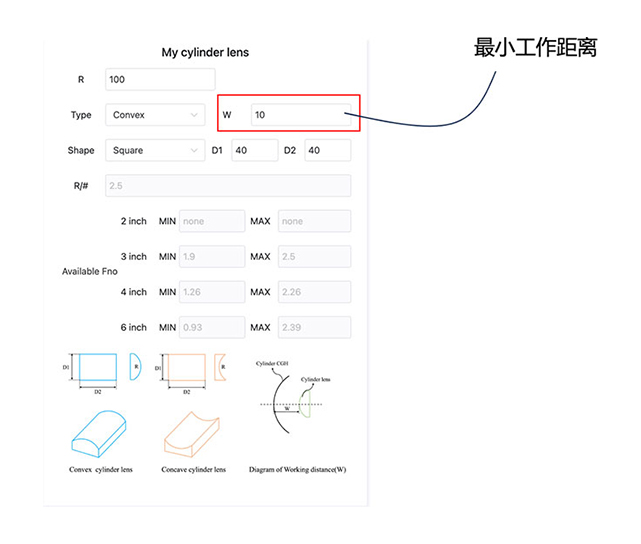The width and height of the screenshot is (641, 544).
Task: Click the 3 inch MIN field
Action: tap(211, 257)
